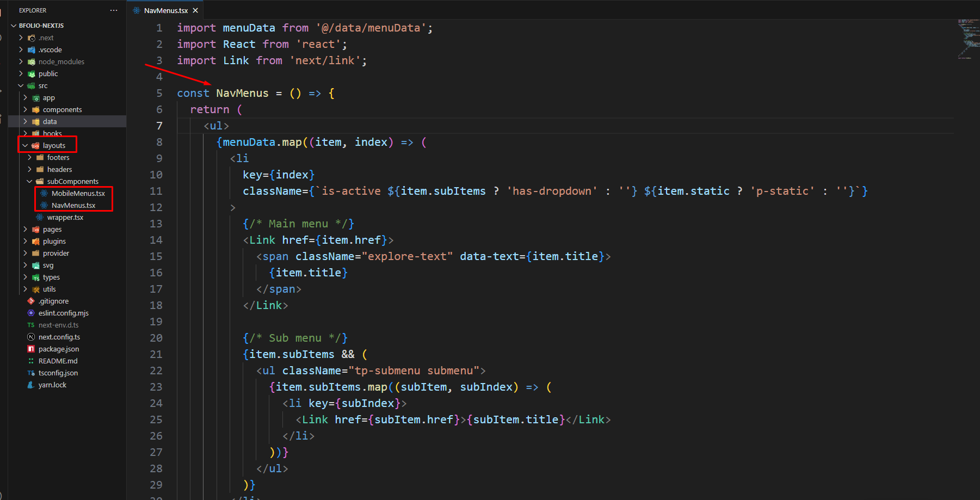The width and height of the screenshot is (980, 500).
Task: Click the npm icon beside package.json
Action: [x=31, y=349]
